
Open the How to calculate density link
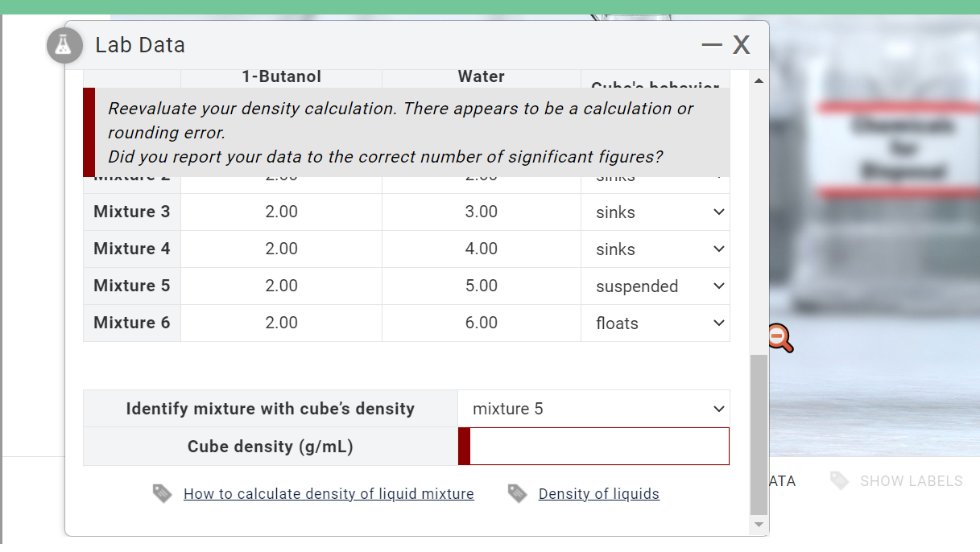(x=329, y=493)
